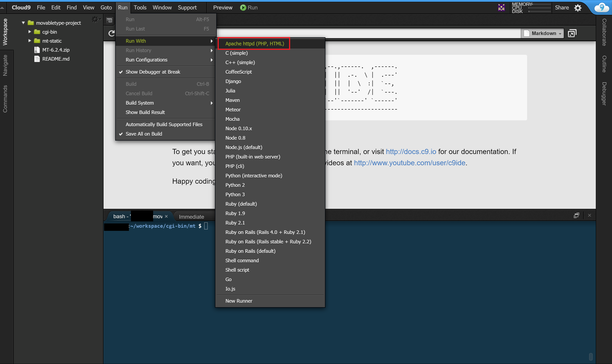Open the youtube.com/user/c9ide link
The image size is (612, 364).
[x=409, y=163]
